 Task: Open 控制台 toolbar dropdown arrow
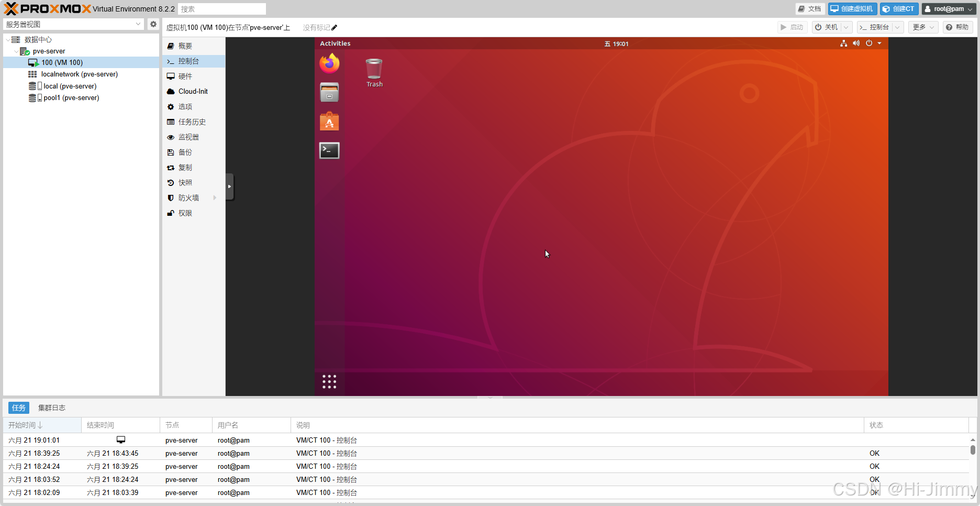tap(897, 27)
